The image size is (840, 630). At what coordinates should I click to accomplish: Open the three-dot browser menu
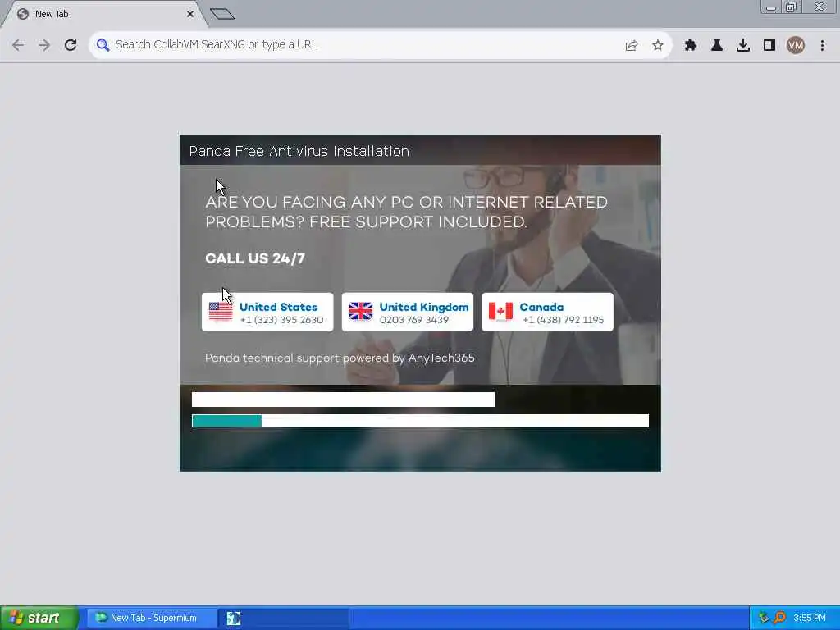822,46
